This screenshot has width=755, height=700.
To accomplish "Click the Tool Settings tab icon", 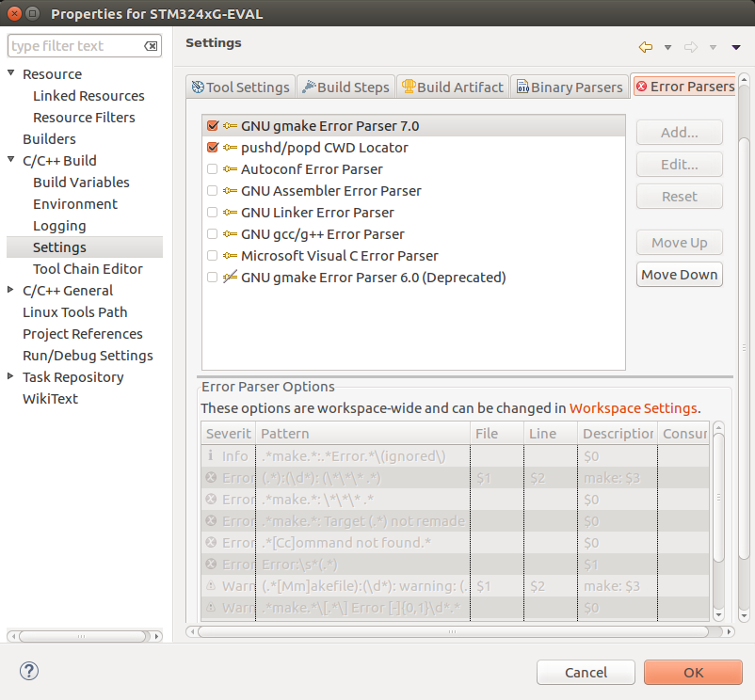I will (198, 87).
